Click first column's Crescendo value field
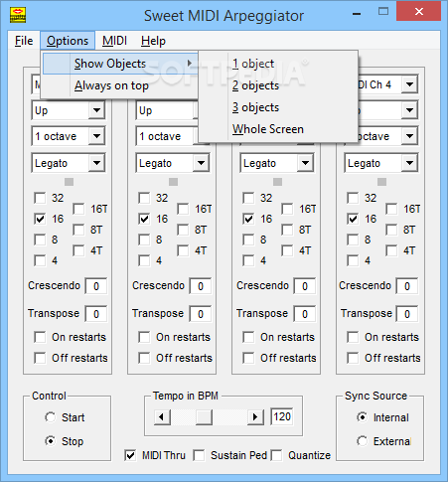The width and height of the screenshot is (448, 482). [x=96, y=286]
